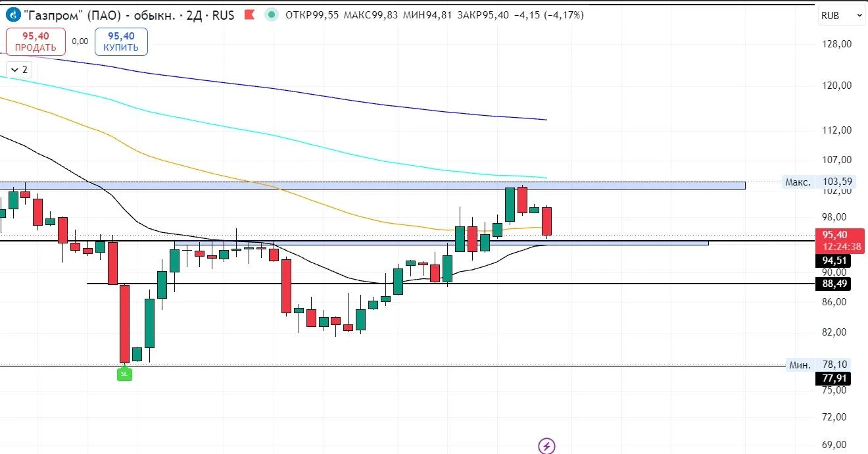Viewport: 868px width, 454px height.
Task: Click the 0,00 spread value between the sell and buy buttons
Action: point(80,41)
